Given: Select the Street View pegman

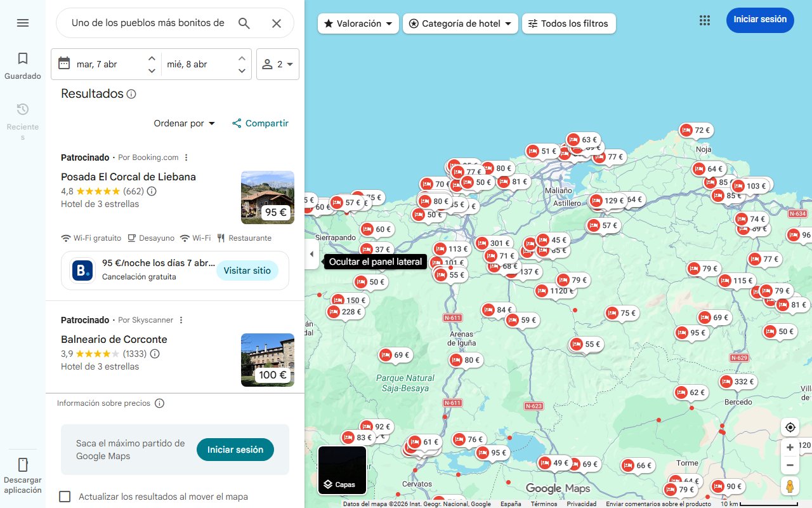Looking at the screenshot, I should click(790, 486).
